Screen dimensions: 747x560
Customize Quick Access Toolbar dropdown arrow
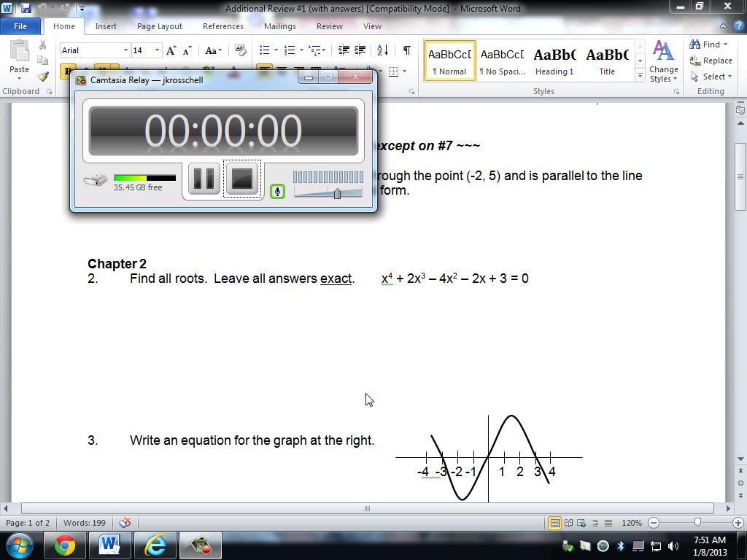[x=82, y=8]
